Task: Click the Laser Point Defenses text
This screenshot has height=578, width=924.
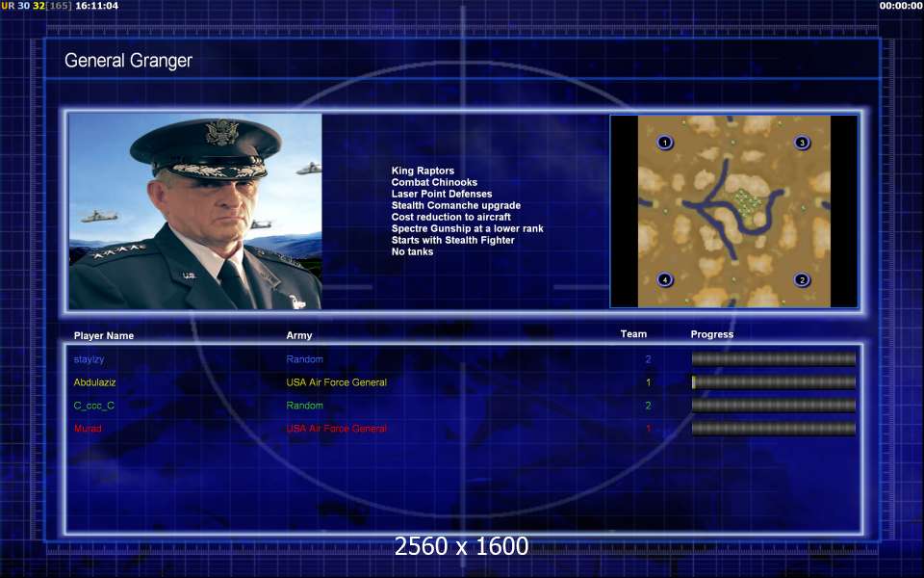Action: click(442, 194)
